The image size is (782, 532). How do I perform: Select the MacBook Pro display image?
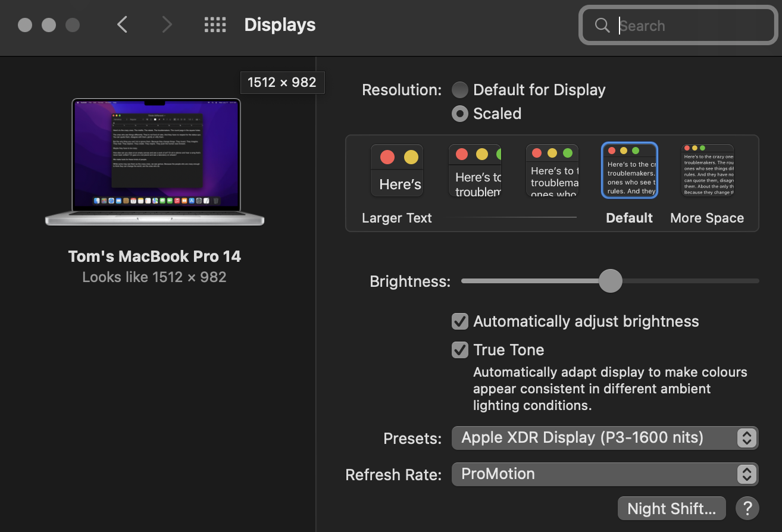click(155, 162)
